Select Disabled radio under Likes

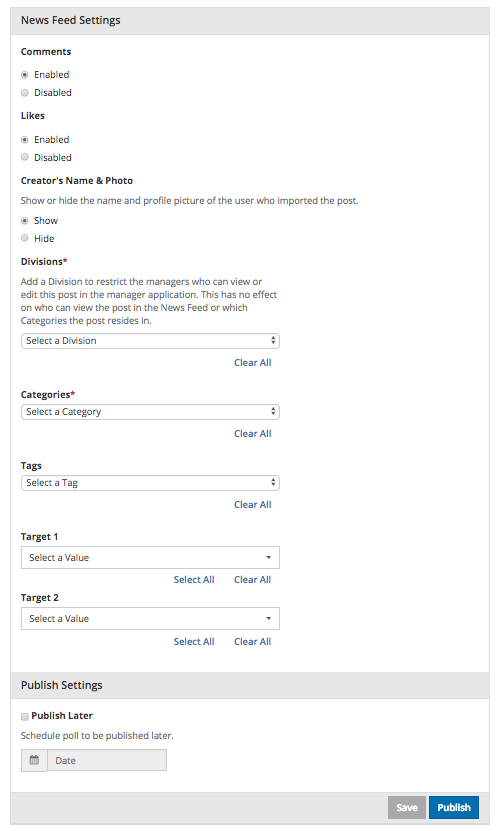(24, 157)
